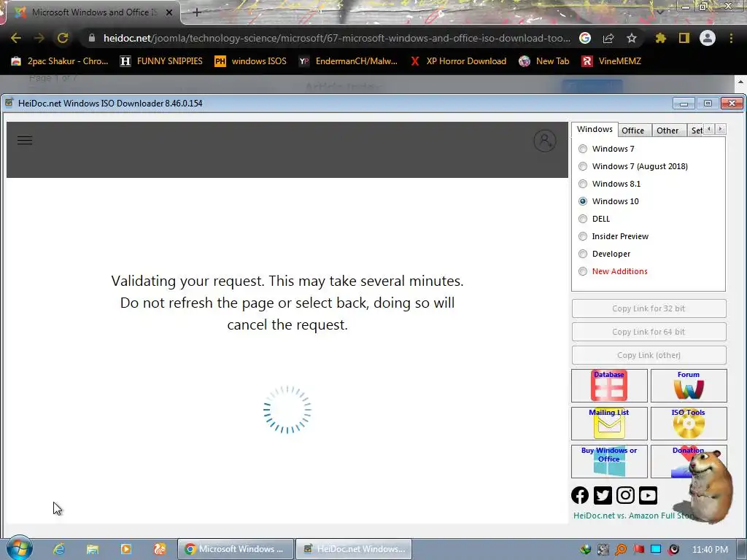Open VineMEMZ bookmark

pos(611,61)
